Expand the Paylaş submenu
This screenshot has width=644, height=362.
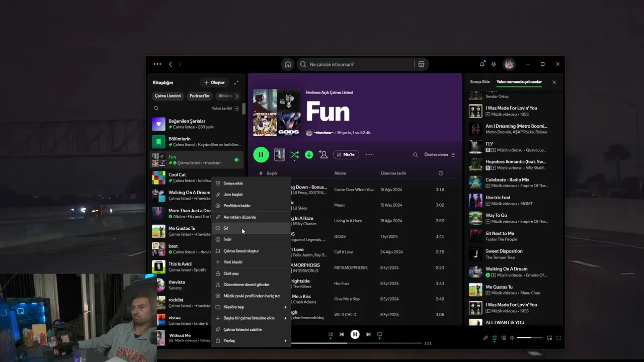251,340
